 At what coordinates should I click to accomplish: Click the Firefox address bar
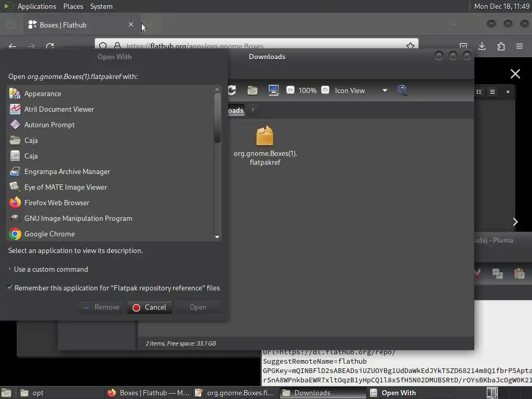coord(257,46)
